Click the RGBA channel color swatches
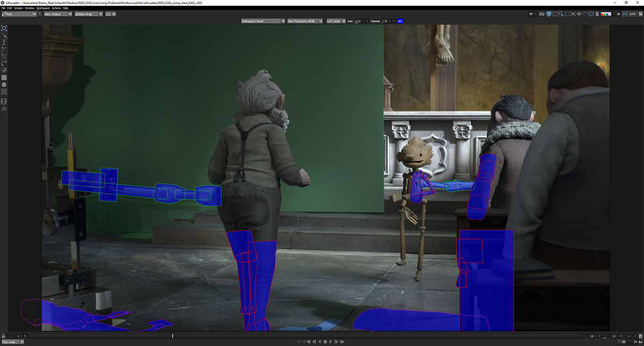Image resolution: width=644 pixels, height=346 pixels. [x=606, y=13]
